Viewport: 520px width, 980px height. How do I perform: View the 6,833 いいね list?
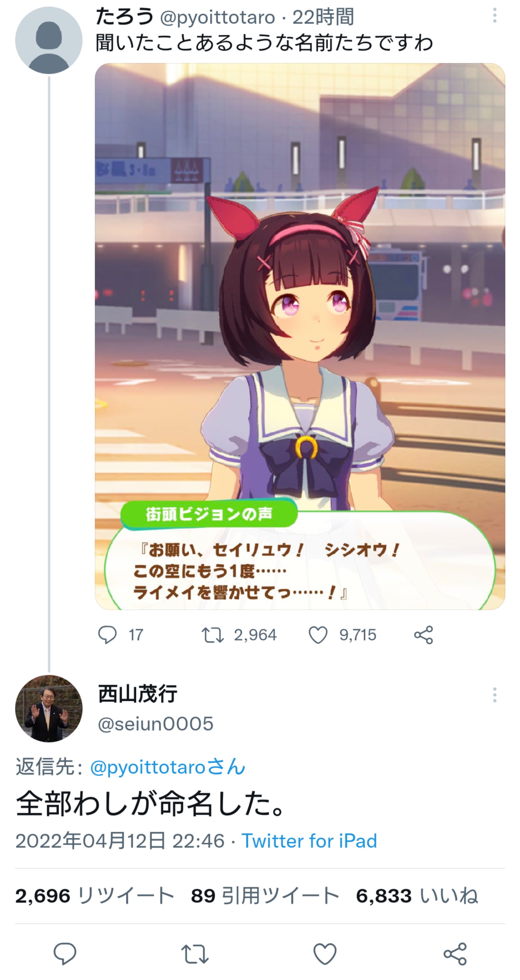tap(417, 896)
